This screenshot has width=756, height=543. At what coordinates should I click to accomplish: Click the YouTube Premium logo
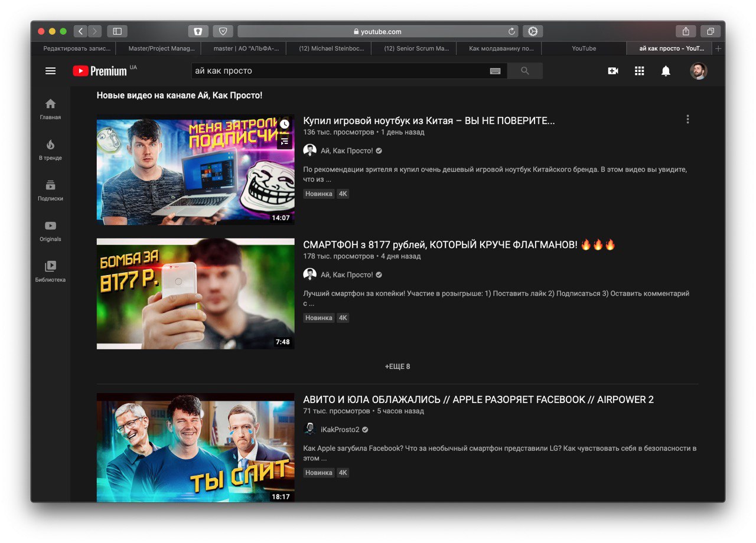(x=100, y=71)
